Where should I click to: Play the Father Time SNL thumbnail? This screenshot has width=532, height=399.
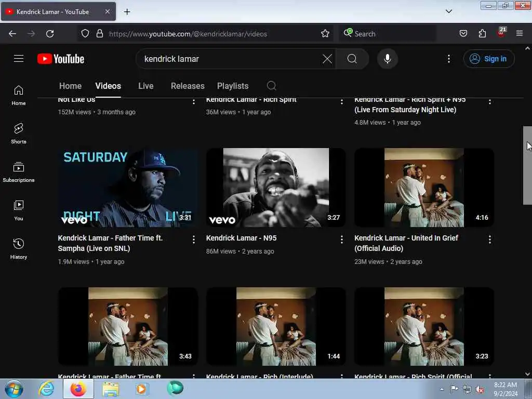pos(128,187)
